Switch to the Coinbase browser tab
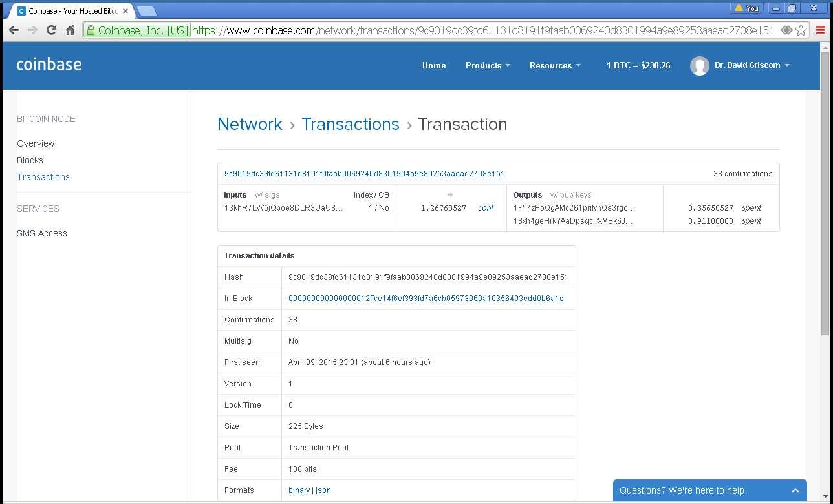 pyautogui.click(x=70, y=10)
